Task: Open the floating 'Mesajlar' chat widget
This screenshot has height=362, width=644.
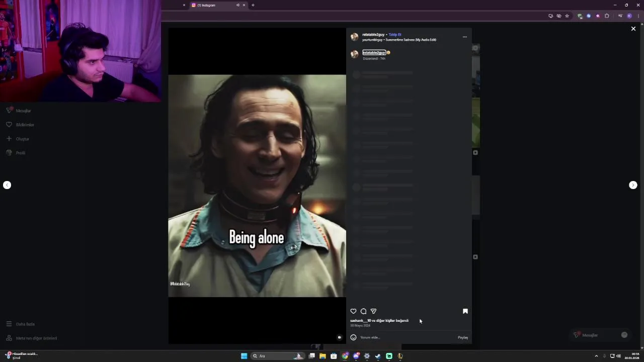Action: tap(600, 335)
